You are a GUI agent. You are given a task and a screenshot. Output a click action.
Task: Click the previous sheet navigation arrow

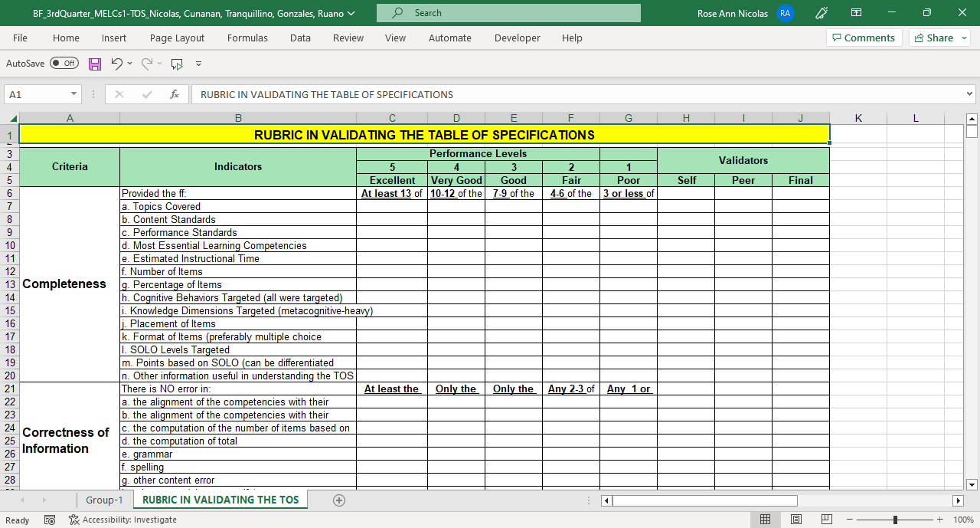click(21, 500)
